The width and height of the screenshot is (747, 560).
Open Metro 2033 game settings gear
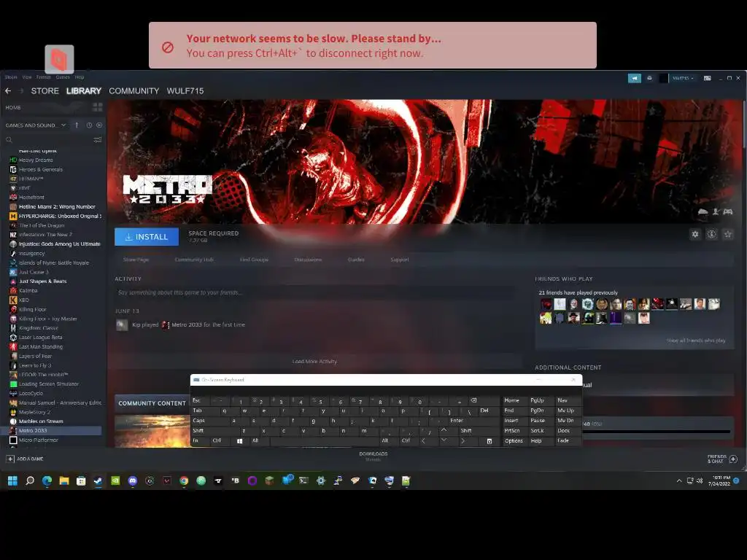coord(695,234)
